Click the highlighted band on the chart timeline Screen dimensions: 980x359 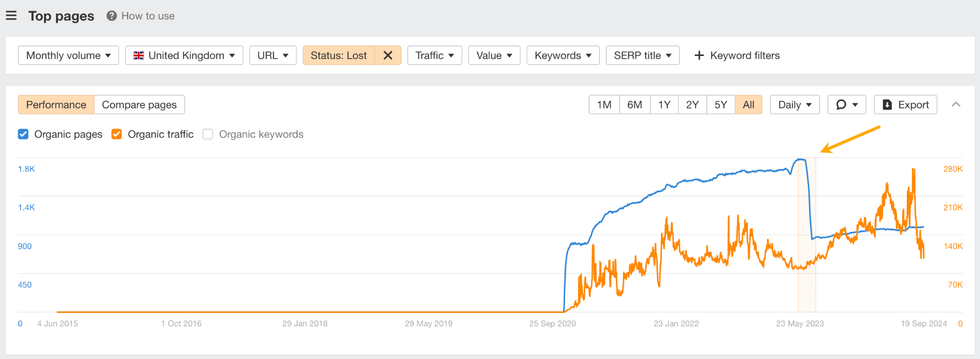807,239
